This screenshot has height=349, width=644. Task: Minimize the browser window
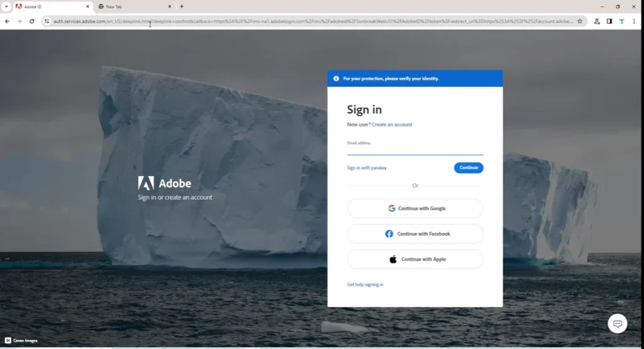602,6
